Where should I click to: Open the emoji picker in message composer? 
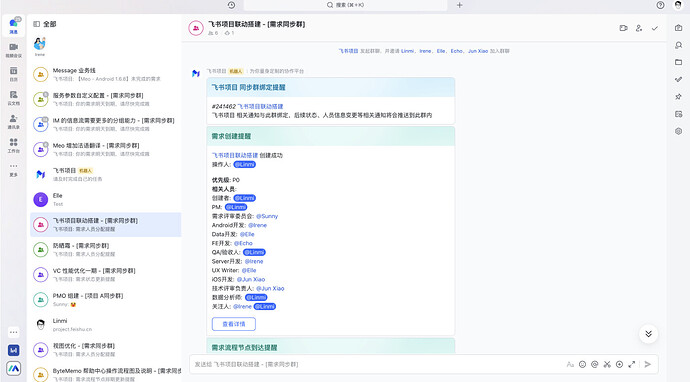click(x=583, y=364)
